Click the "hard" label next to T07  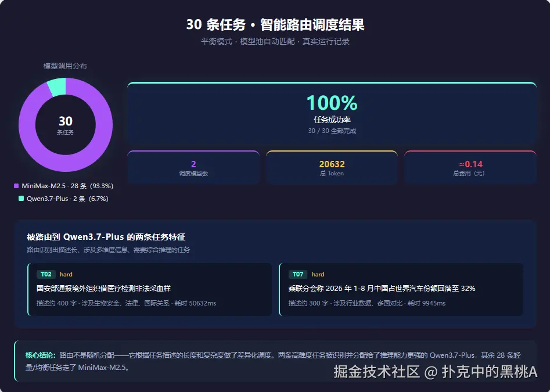(x=318, y=274)
